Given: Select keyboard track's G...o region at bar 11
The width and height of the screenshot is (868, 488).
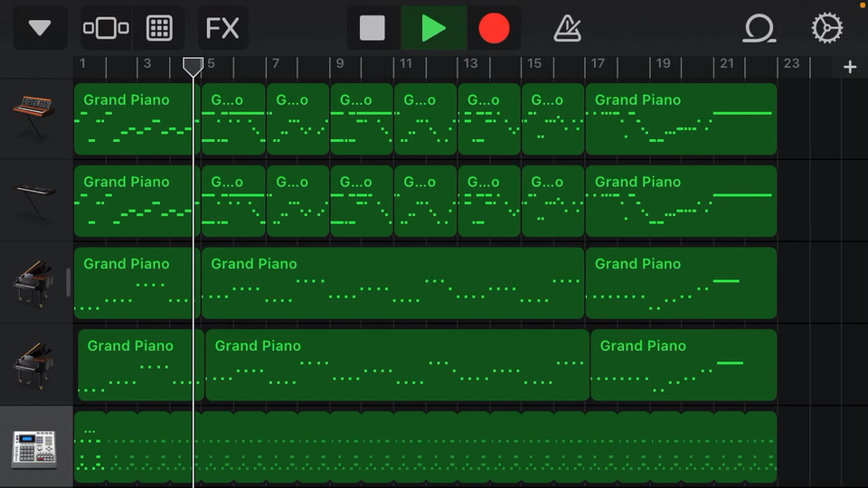Looking at the screenshot, I should click(x=425, y=201).
